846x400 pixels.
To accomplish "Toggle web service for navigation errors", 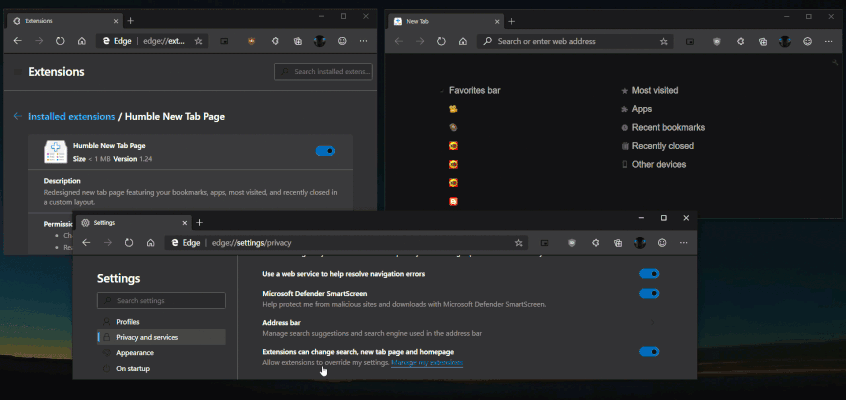I will [649, 274].
